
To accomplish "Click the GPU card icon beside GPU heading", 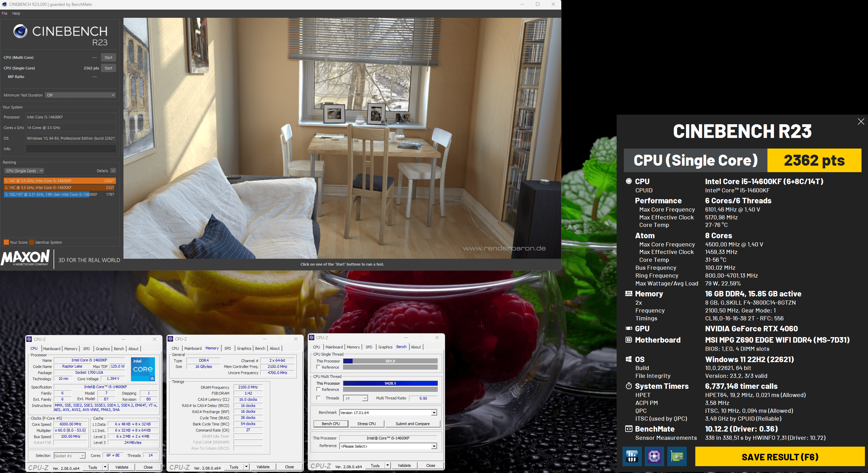I will pos(629,329).
